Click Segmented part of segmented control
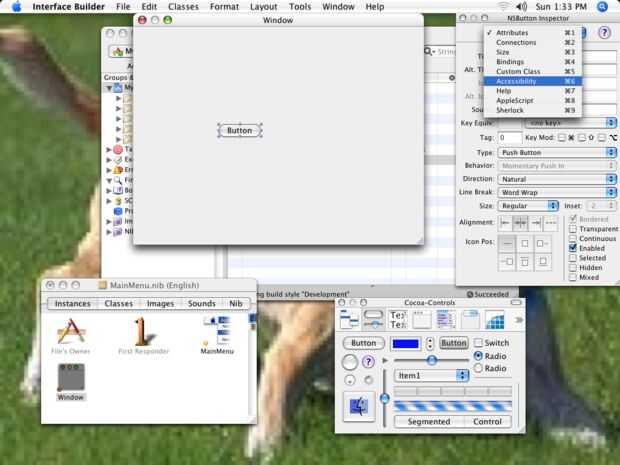 tap(429, 422)
